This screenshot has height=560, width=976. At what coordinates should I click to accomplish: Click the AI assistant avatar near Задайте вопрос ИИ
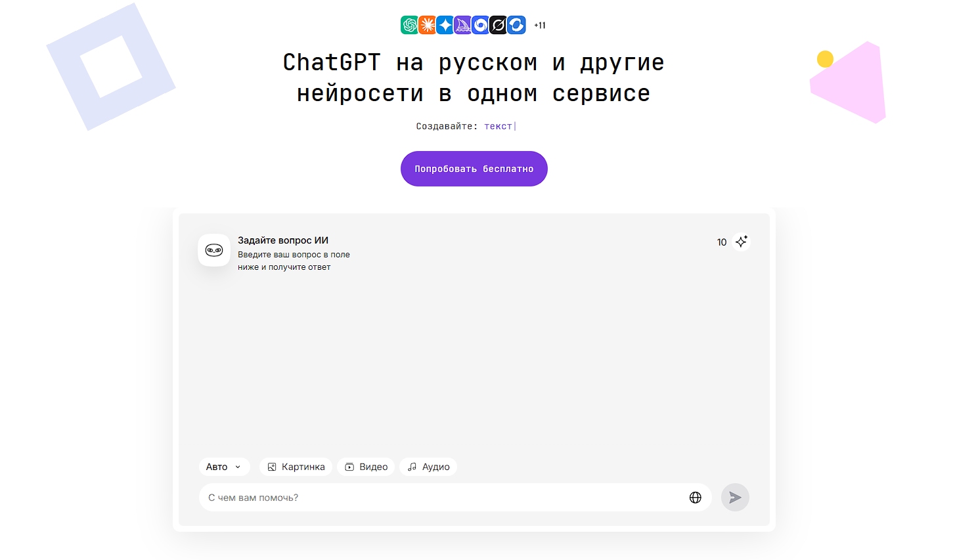click(214, 250)
